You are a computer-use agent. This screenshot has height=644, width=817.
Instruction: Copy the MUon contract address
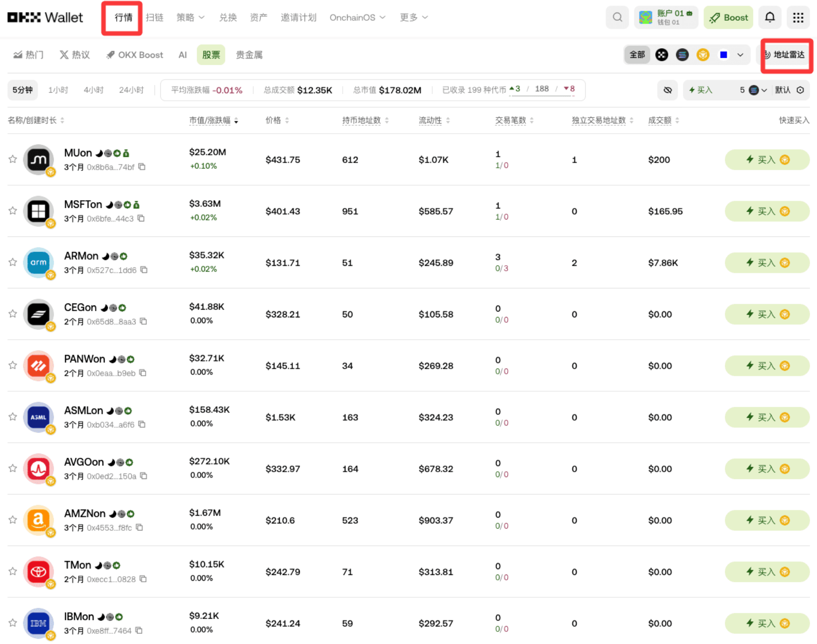(142, 167)
